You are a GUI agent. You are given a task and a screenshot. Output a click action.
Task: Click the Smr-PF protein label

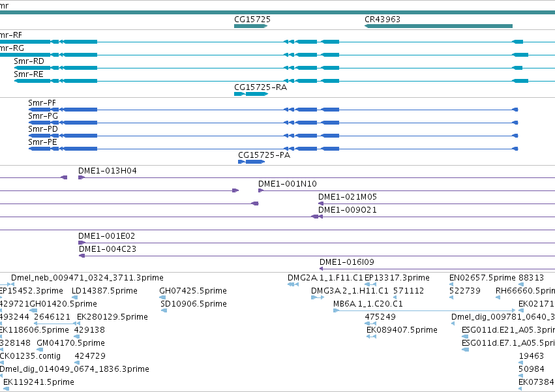(42, 103)
